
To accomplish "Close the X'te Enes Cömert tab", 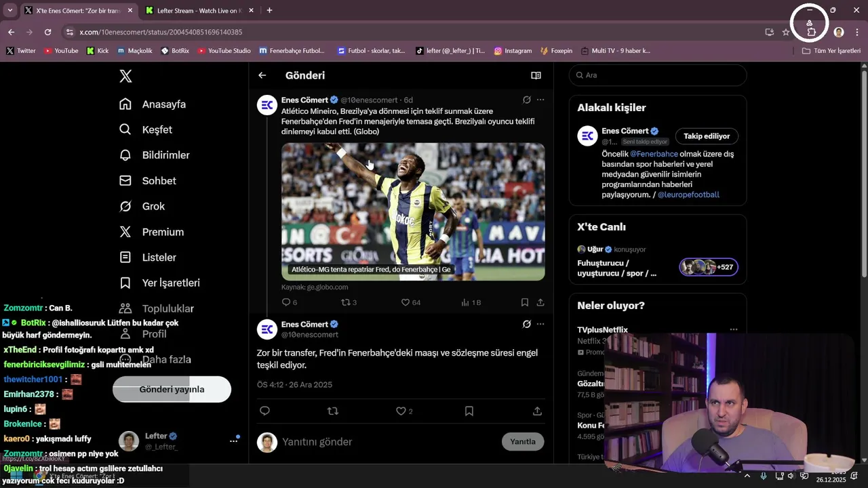I will (x=130, y=11).
